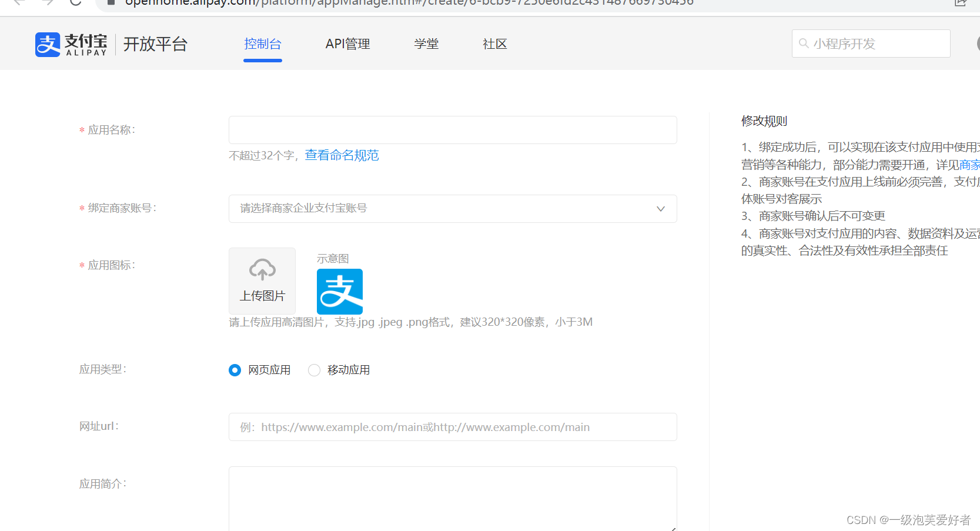Image resolution: width=980 pixels, height=531 pixels.
Task: Click the magnifier icon in the search box
Action: 804,43
